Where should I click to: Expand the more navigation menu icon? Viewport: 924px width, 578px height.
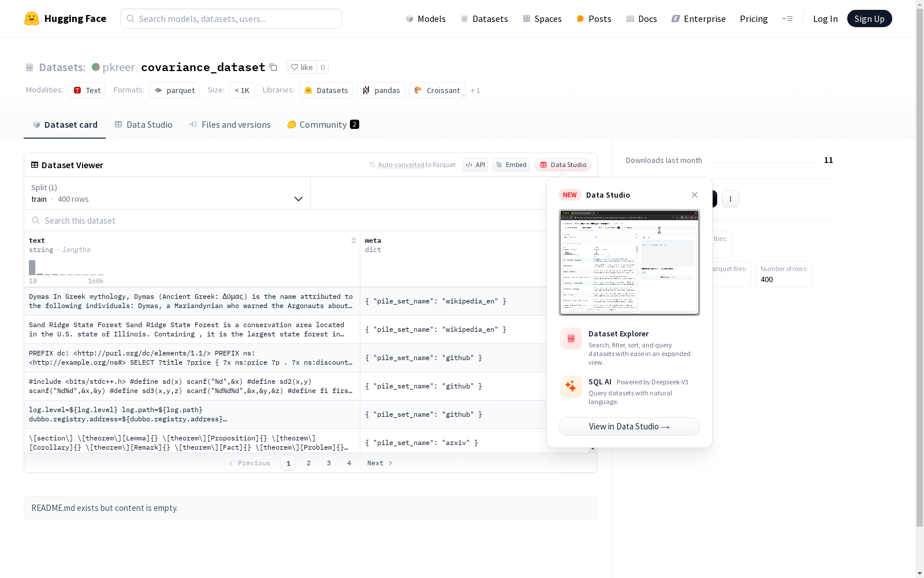click(x=787, y=18)
